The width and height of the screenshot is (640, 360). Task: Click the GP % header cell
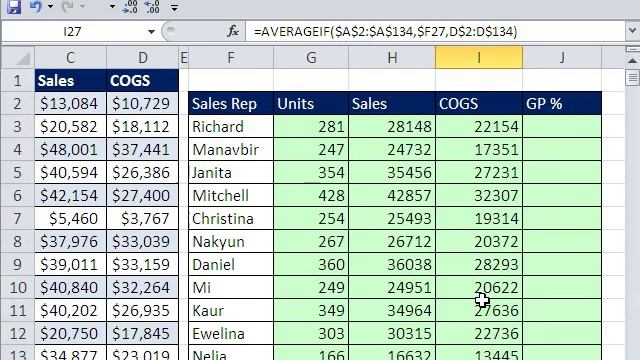click(562, 104)
